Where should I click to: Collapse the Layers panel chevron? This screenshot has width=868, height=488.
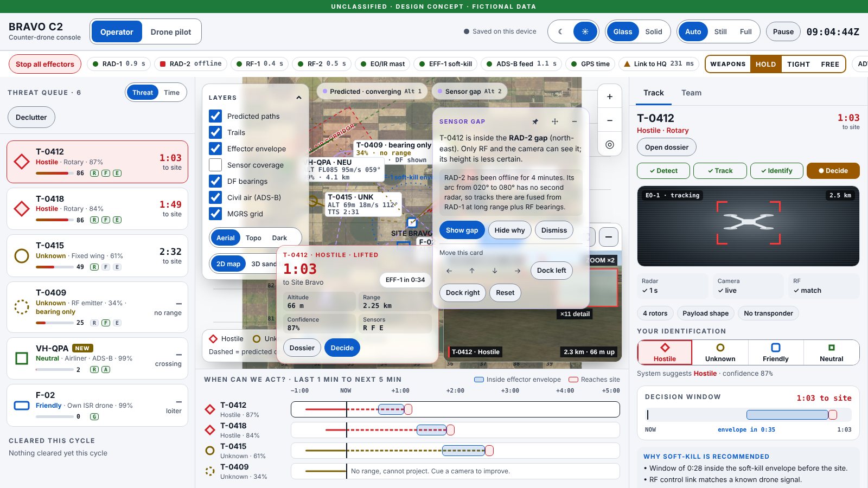(298, 98)
